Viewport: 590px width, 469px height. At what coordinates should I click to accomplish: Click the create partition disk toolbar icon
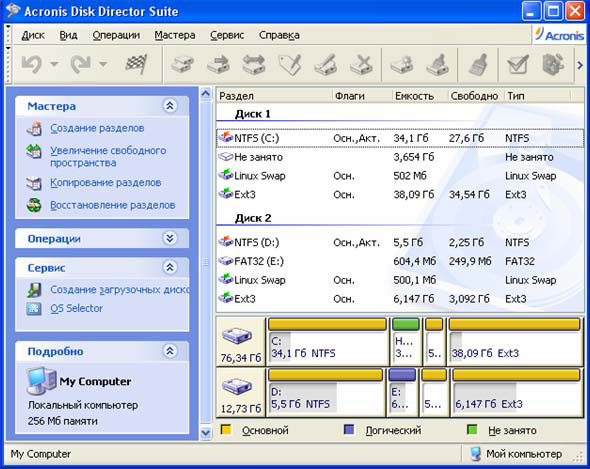tap(182, 64)
